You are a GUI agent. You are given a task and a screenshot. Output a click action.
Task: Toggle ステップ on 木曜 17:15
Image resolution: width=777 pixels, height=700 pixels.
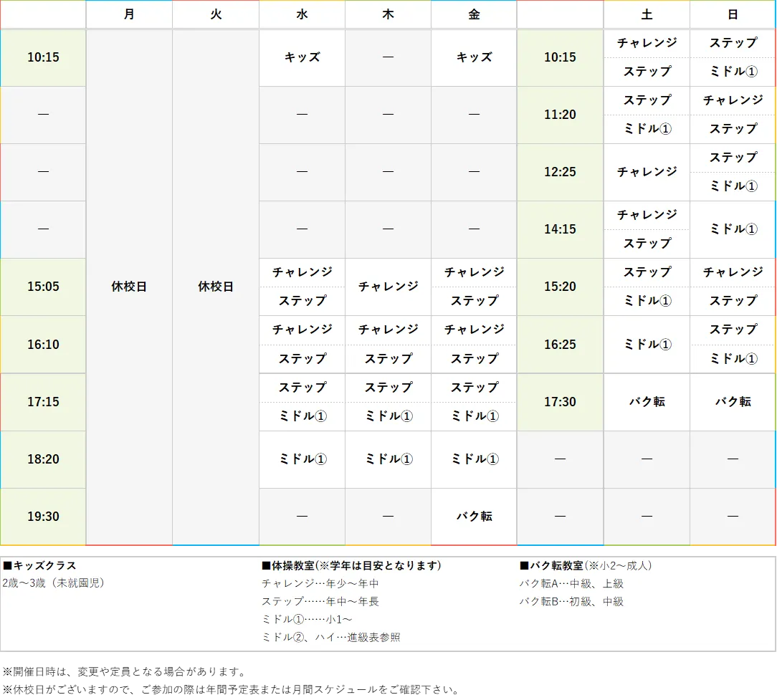click(387, 388)
